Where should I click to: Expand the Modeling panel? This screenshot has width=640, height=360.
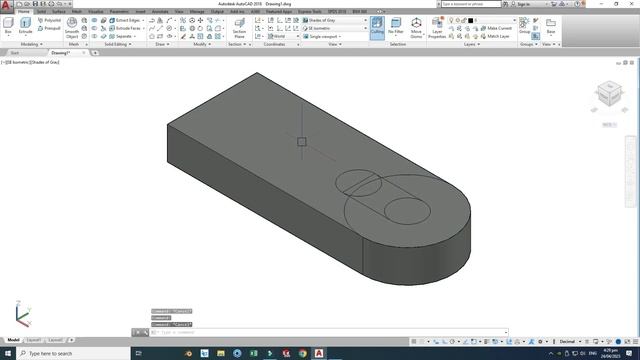click(x=31, y=44)
